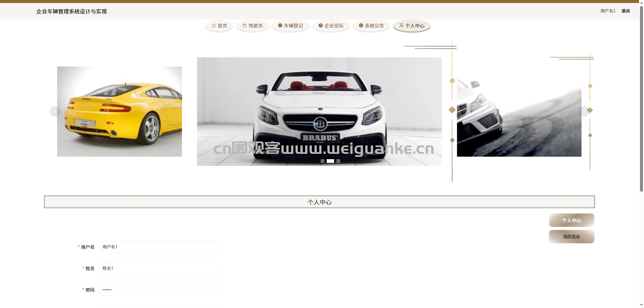Focus the 用户名 input field

tap(159, 247)
